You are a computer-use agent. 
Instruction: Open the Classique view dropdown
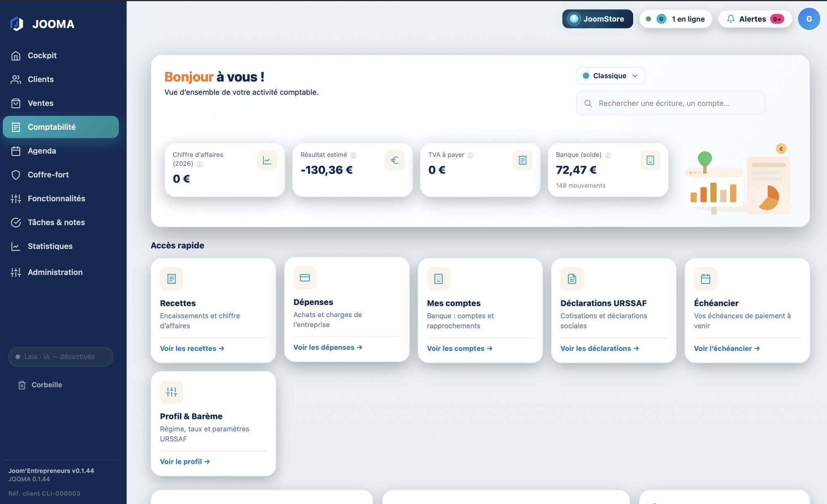click(x=610, y=76)
